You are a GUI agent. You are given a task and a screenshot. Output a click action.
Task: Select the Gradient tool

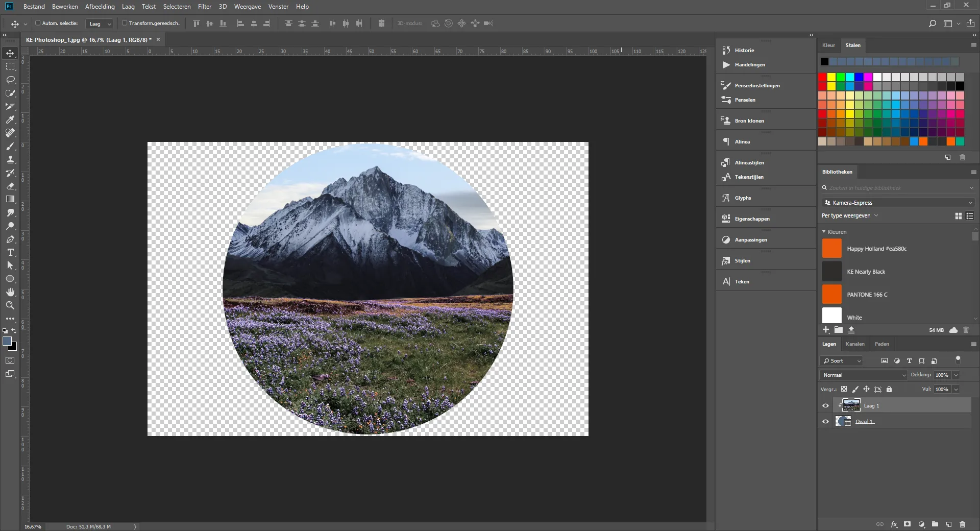pyautogui.click(x=10, y=200)
